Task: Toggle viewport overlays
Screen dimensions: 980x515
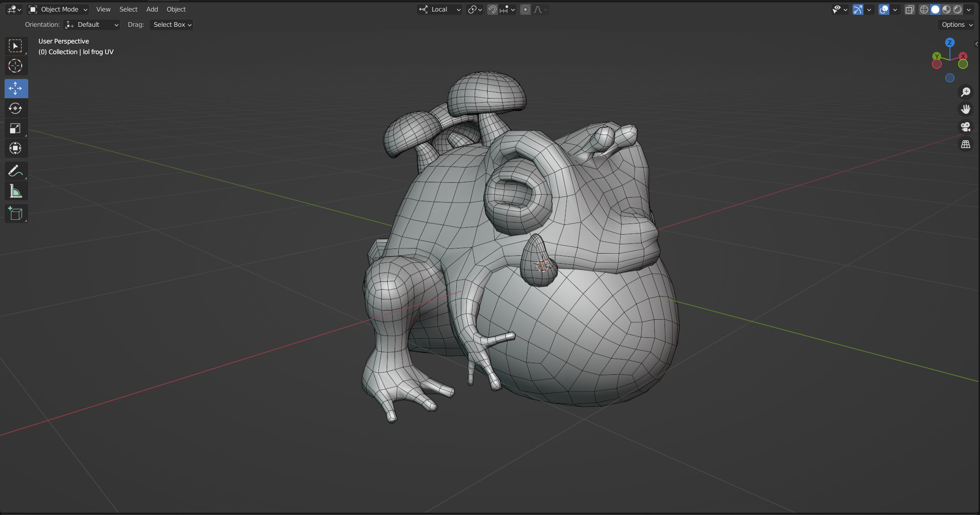Action: click(884, 10)
